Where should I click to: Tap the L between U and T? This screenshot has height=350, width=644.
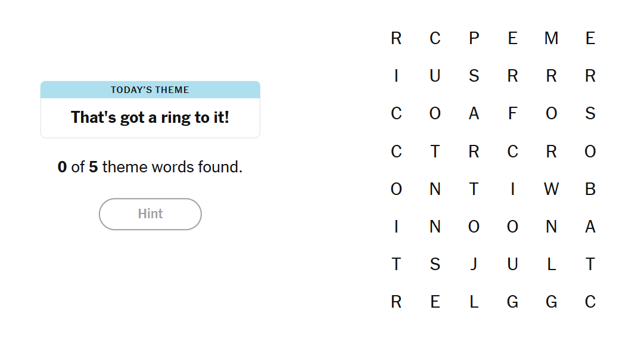coord(551,264)
